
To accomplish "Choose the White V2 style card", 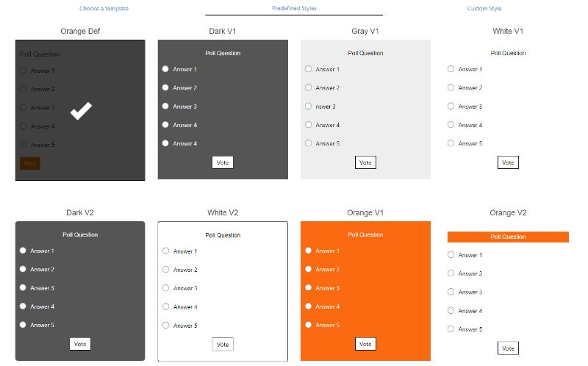I will tap(223, 291).
